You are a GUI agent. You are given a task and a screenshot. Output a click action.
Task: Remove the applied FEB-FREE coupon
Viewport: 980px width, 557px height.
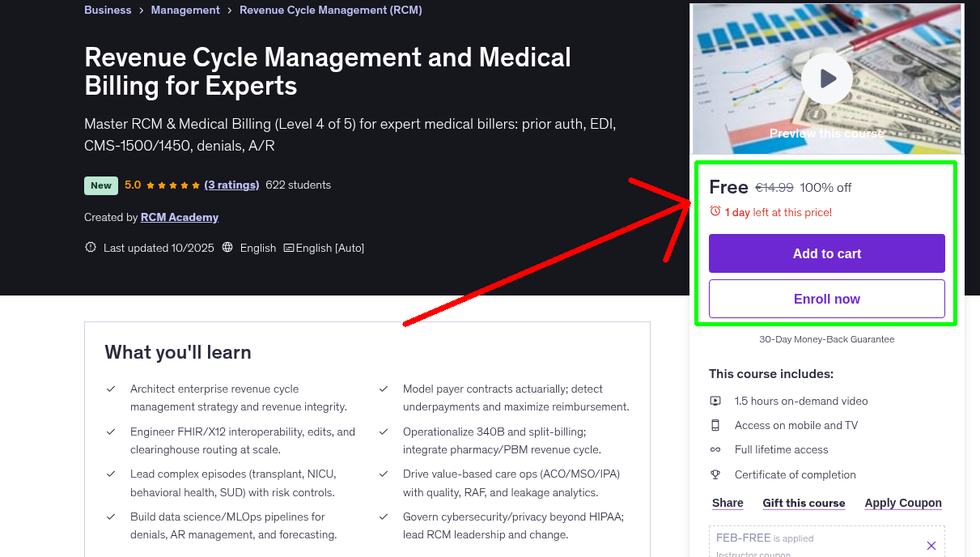click(x=931, y=545)
